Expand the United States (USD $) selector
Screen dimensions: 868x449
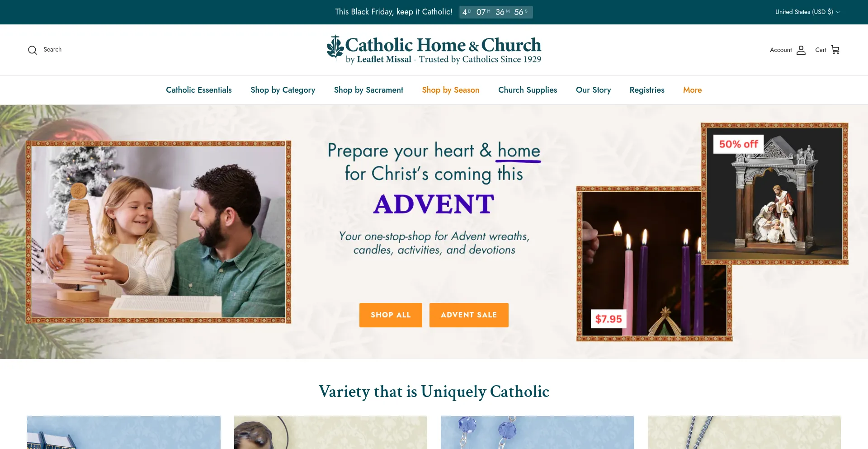tap(807, 12)
